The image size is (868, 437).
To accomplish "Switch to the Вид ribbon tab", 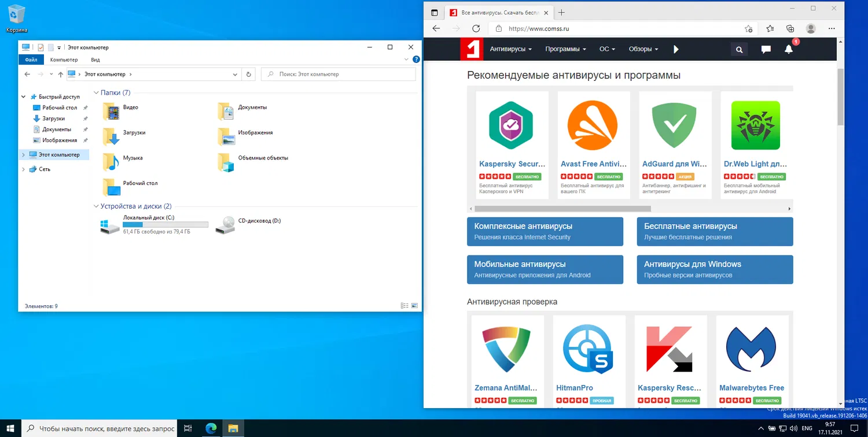I will pos(95,60).
